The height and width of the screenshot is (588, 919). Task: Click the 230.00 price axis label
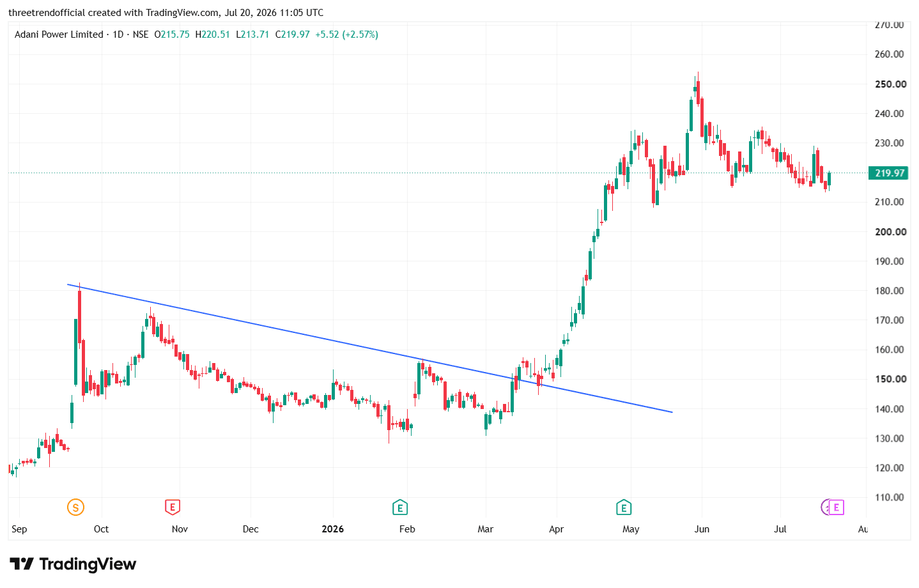890,143
